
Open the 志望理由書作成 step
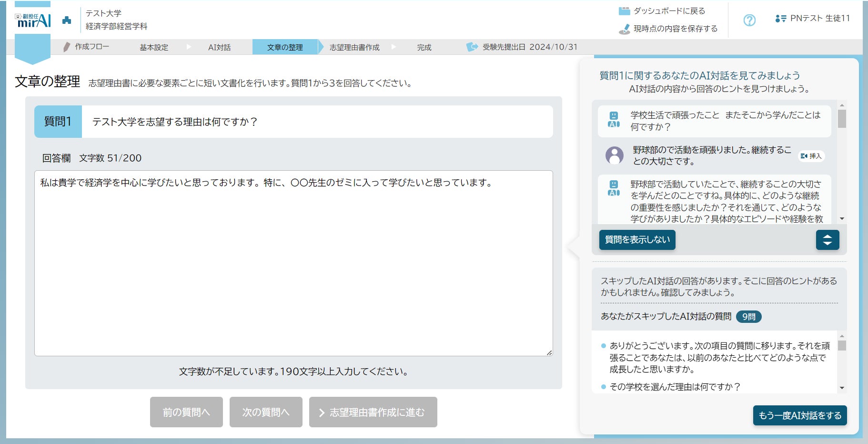click(x=354, y=47)
